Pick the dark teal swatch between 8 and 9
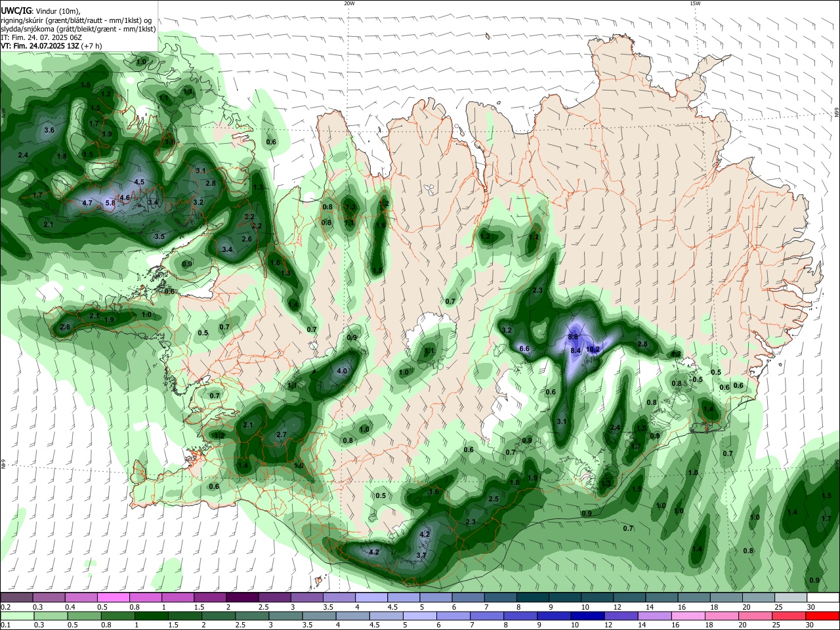This screenshot has height=630, width=840. (532, 597)
